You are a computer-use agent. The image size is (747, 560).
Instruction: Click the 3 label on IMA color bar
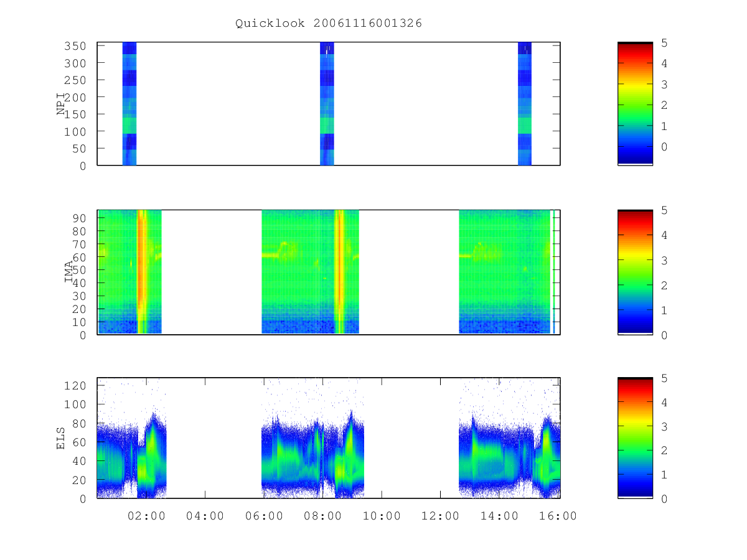pos(664,260)
